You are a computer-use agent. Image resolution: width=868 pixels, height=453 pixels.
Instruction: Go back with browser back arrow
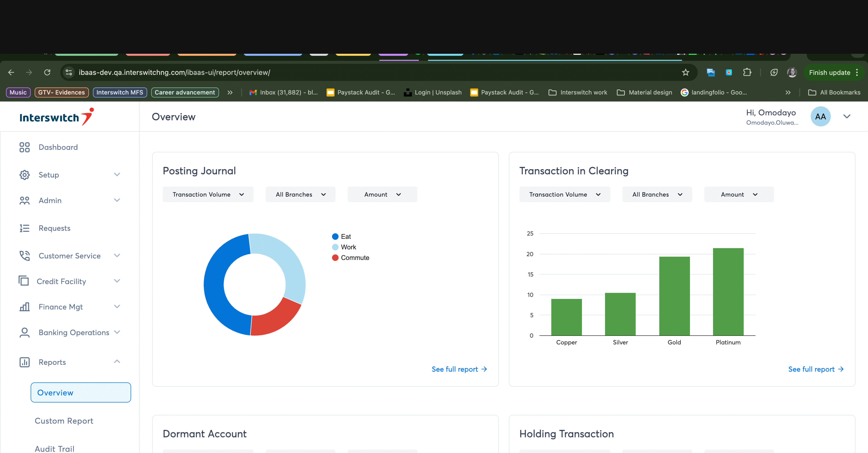click(11, 72)
